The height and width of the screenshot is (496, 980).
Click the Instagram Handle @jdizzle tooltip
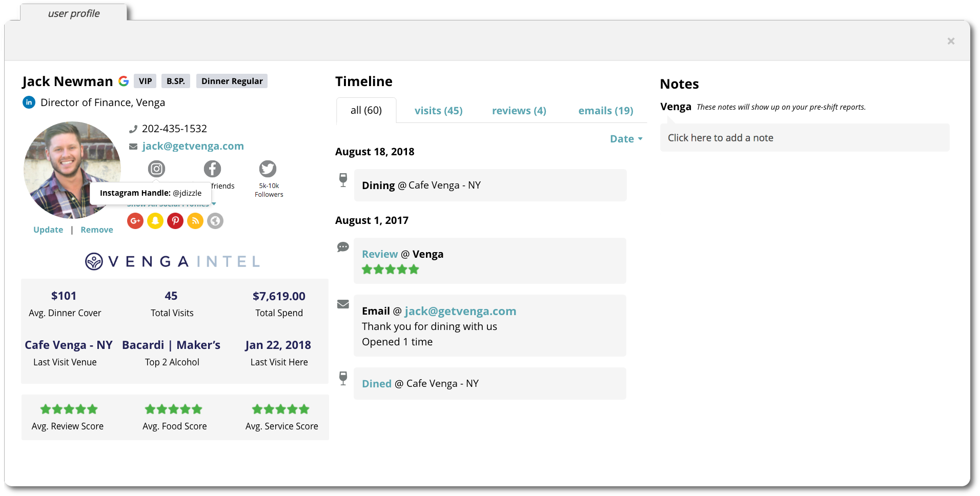coord(151,193)
